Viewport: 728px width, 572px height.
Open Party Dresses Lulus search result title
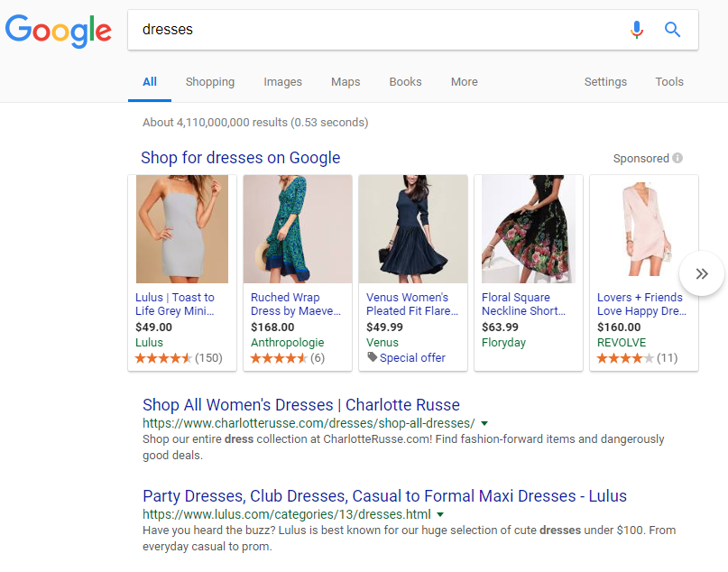coord(384,496)
